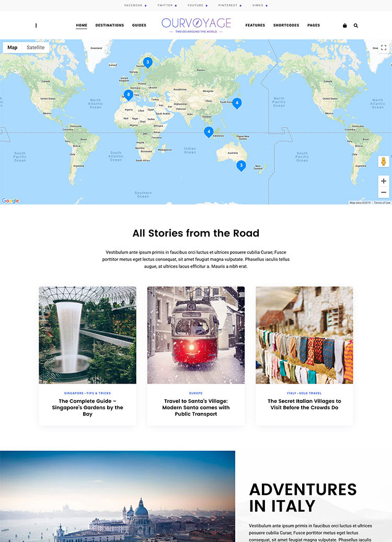
Task: Switch map to Satellite view
Action: click(x=36, y=48)
